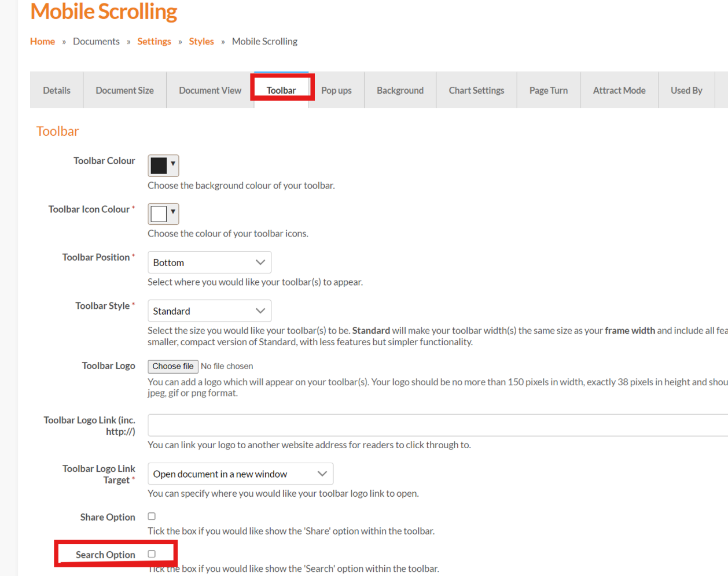
Task: Switch to the Document View tab
Action: [x=210, y=91]
